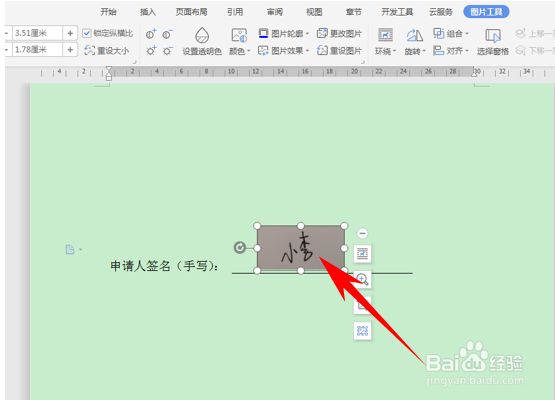555x400 pixels.
Task: Open the 旋转 rotate dropdown
Action: [x=415, y=42]
